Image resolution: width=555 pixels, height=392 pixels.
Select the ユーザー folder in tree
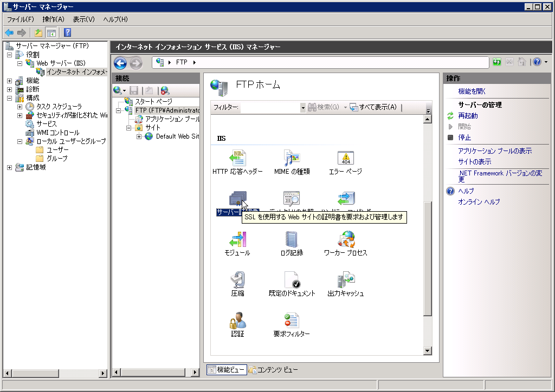tap(57, 150)
